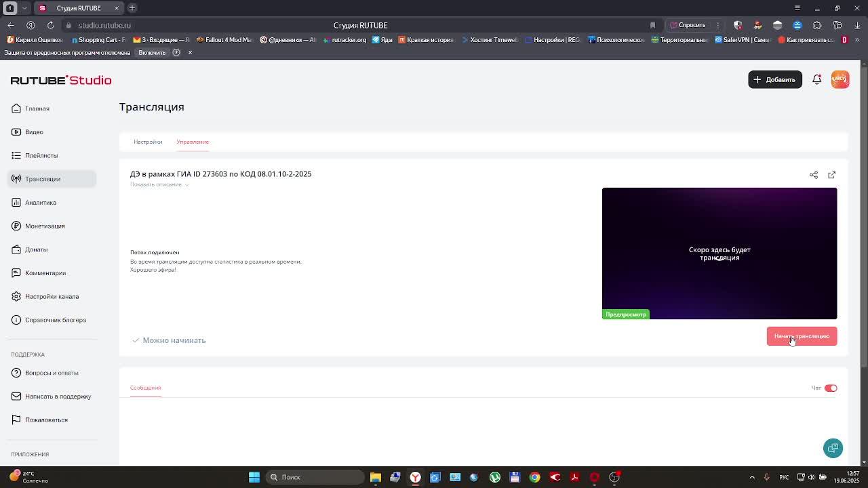
Task: Toggle the Чат switch
Action: tap(831, 388)
